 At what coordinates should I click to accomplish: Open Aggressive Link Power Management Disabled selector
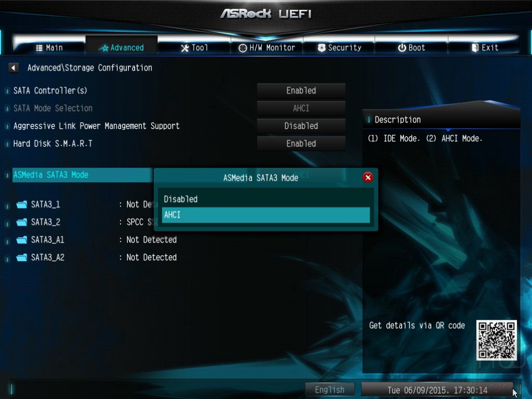click(x=301, y=126)
